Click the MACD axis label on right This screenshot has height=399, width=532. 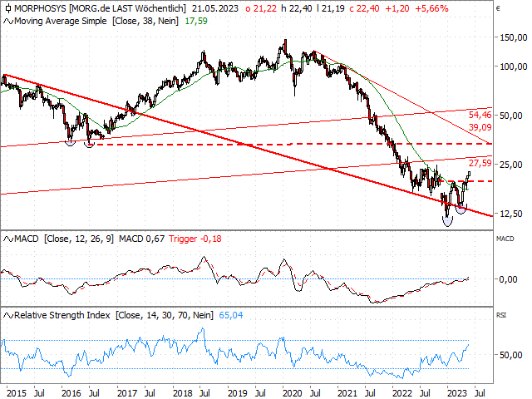(505, 239)
